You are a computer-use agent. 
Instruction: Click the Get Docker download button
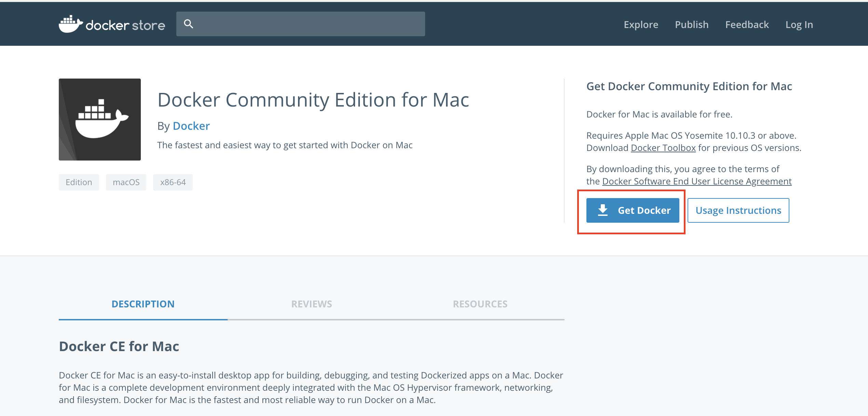coord(633,210)
